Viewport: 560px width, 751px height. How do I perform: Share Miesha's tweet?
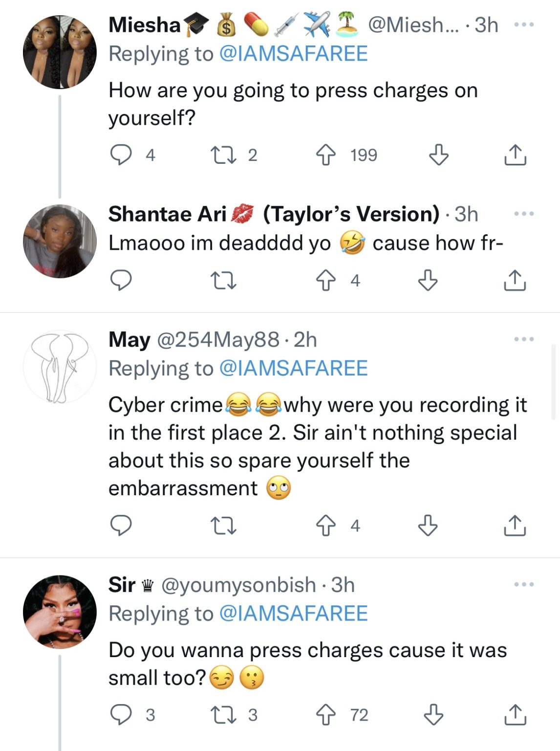click(515, 155)
